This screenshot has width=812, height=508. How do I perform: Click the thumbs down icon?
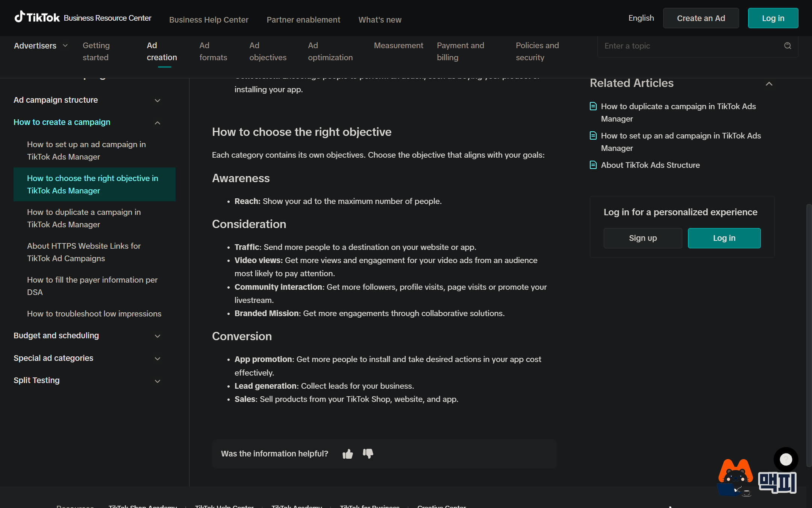tap(368, 454)
